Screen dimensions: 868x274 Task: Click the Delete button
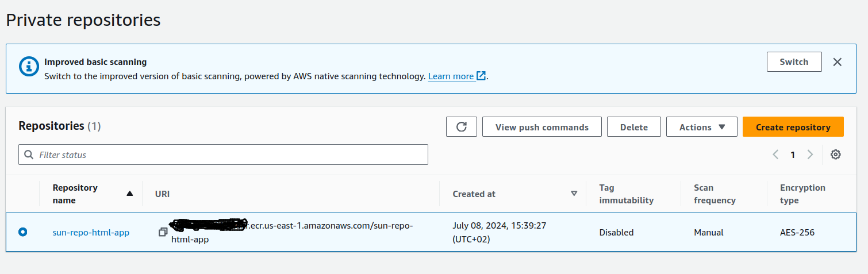coord(633,127)
